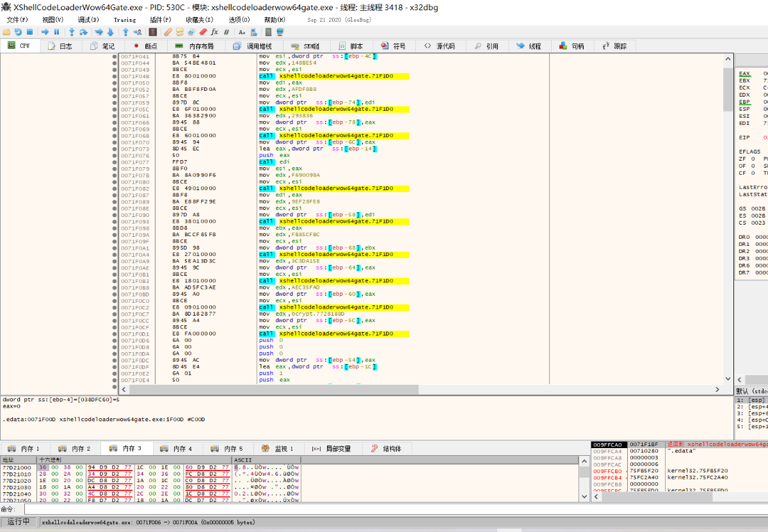768x532 pixels.
Task: Click the blue Stop debugging square icon
Action: [x=29, y=32]
